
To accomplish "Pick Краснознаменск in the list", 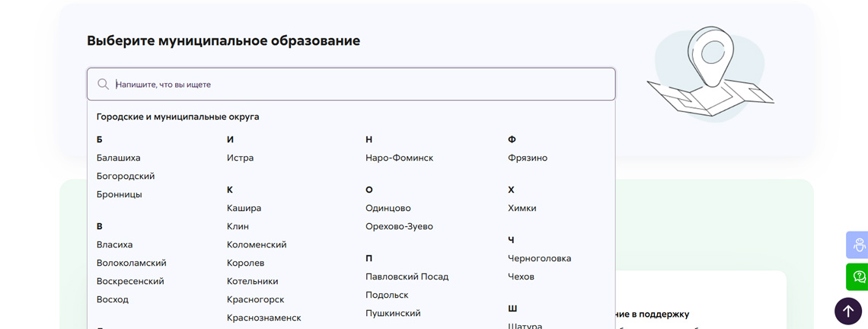I will pos(264,318).
